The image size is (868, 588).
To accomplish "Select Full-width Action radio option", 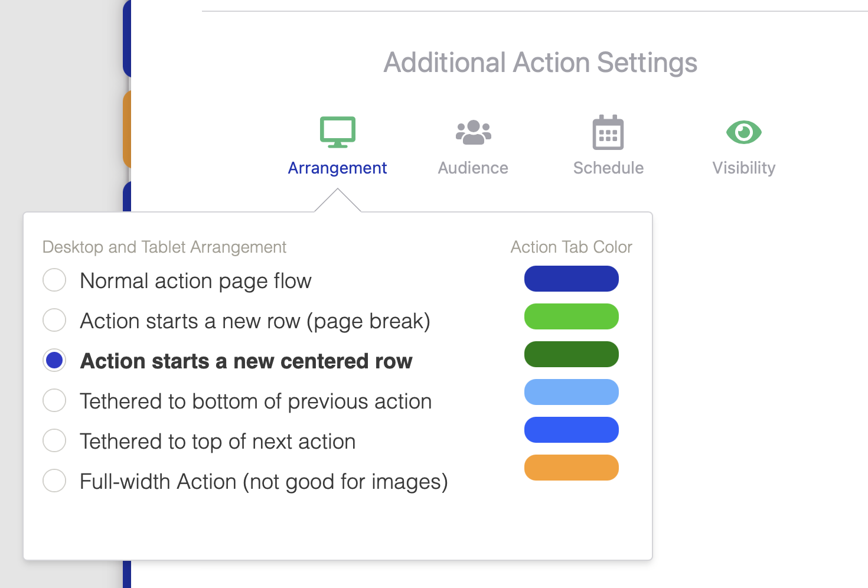I will pyautogui.click(x=54, y=481).
